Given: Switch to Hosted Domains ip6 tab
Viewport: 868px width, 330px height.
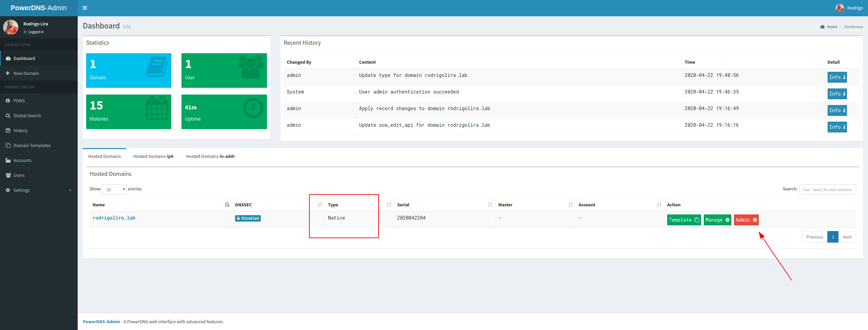Looking at the screenshot, I should (x=153, y=156).
